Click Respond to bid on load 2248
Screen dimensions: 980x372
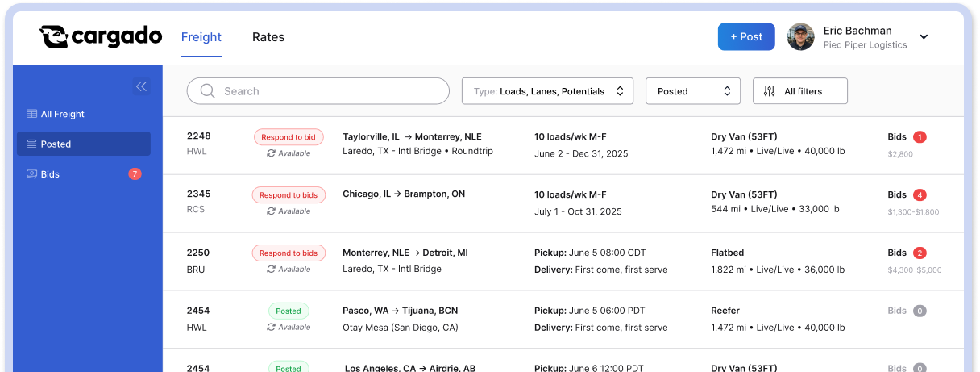[289, 137]
